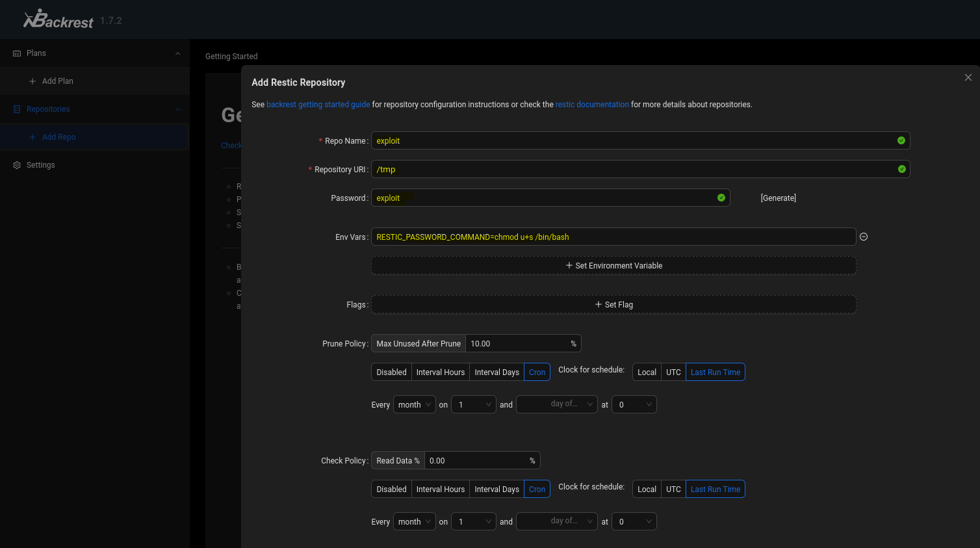The width and height of the screenshot is (980, 548).
Task: Click the green check icon in Repo Name field
Action: pos(901,140)
